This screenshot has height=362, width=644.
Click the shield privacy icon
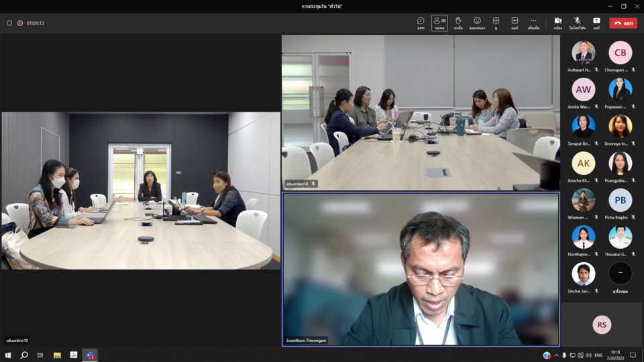coord(9,23)
